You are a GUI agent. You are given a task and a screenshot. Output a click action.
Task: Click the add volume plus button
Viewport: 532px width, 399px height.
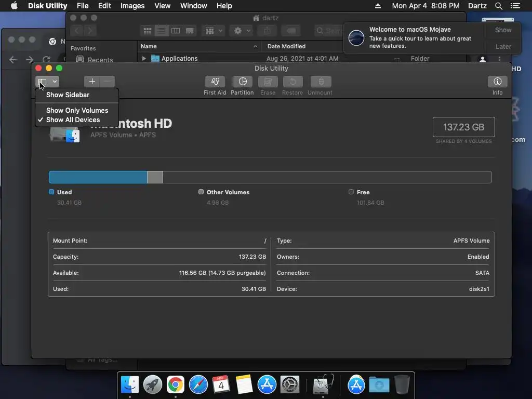[92, 82]
